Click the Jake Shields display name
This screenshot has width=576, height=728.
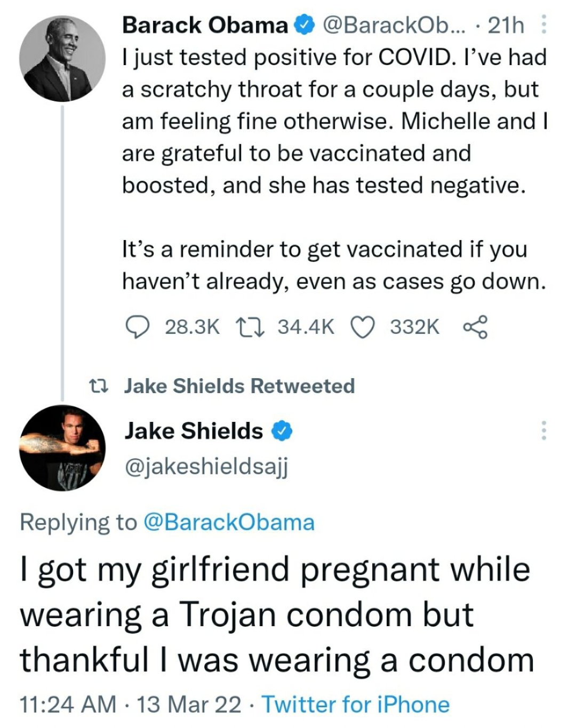(194, 430)
